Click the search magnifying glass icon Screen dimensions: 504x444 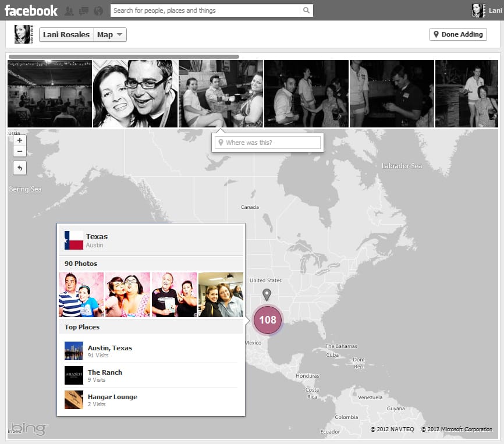pyautogui.click(x=305, y=10)
